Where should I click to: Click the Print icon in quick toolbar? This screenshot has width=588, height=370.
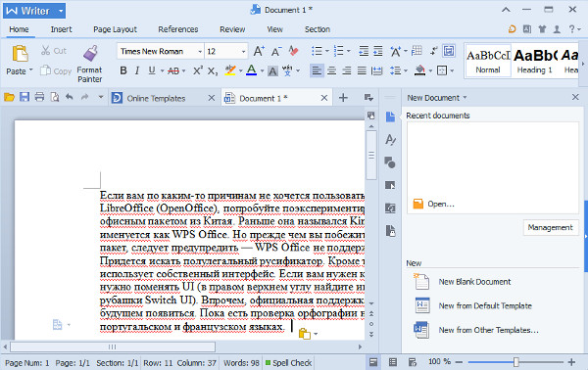[39, 97]
